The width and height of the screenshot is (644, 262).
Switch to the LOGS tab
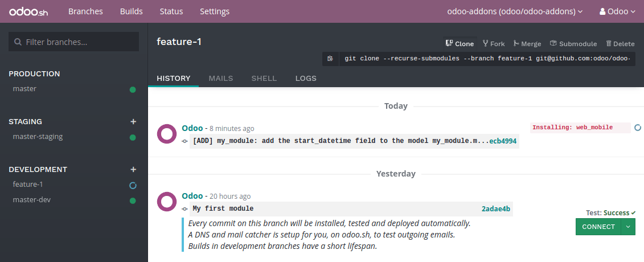click(306, 78)
